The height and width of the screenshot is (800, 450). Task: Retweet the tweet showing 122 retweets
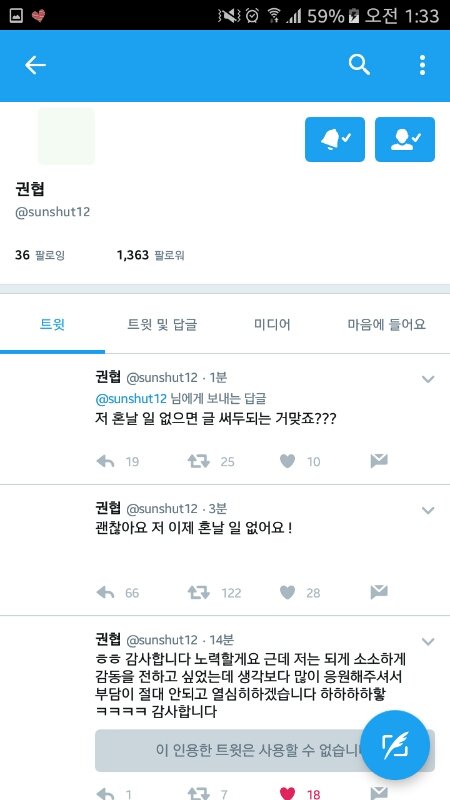coord(198,593)
